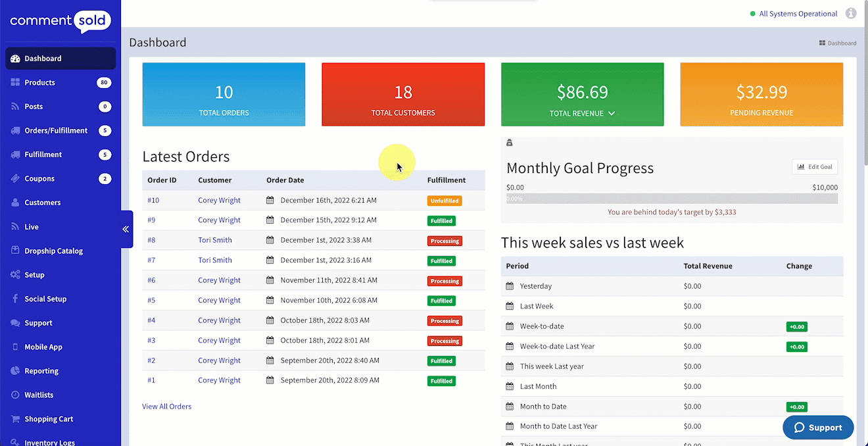
Task: Open the Setup menu in sidebar
Action: tap(34, 275)
